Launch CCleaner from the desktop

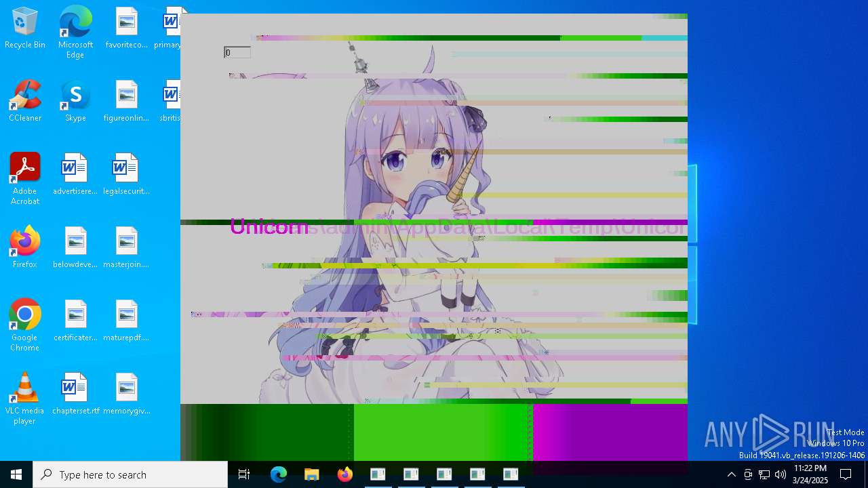tap(25, 101)
